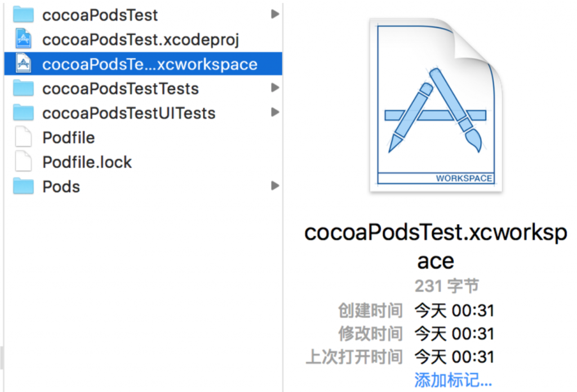
Task: Expand the Pods folder arrow
Action: pyautogui.click(x=274, y=186)
